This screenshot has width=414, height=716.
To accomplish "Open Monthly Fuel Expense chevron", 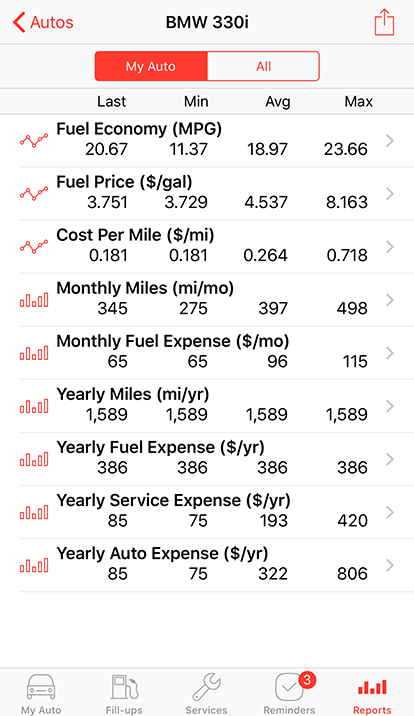I will pos(389,353).
